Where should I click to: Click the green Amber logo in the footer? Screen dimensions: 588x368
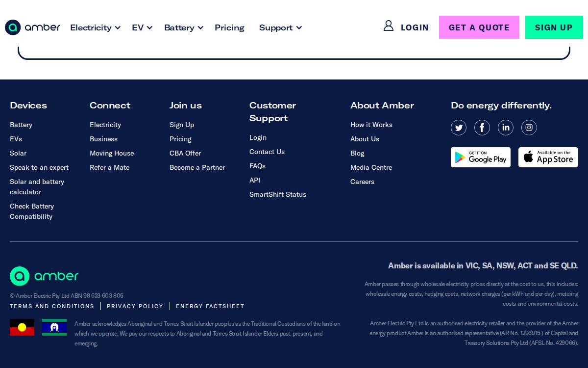44,276
